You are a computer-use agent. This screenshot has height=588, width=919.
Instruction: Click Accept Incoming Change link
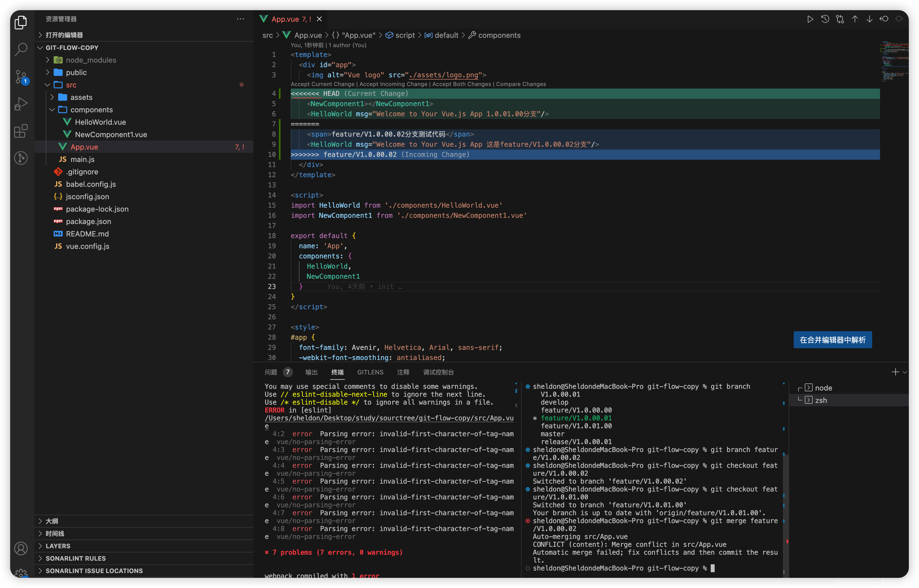393,84
